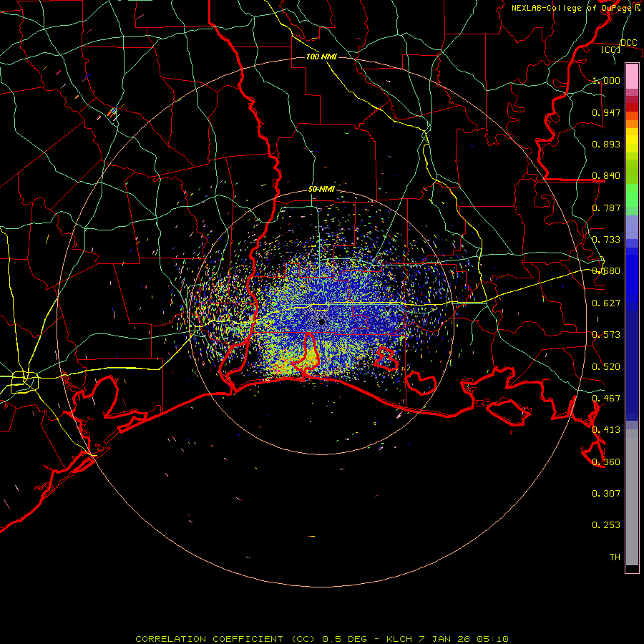The width and height of the screenshot is (644, 644).
Task: Select the 0.947 scale value
Action: pyautogui.click(x=606, y=112)
